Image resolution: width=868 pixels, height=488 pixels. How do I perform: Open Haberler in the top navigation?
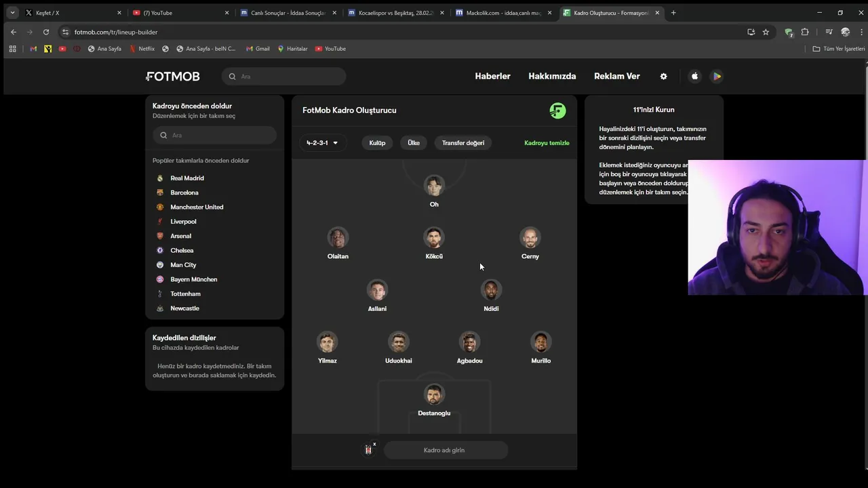492,77
